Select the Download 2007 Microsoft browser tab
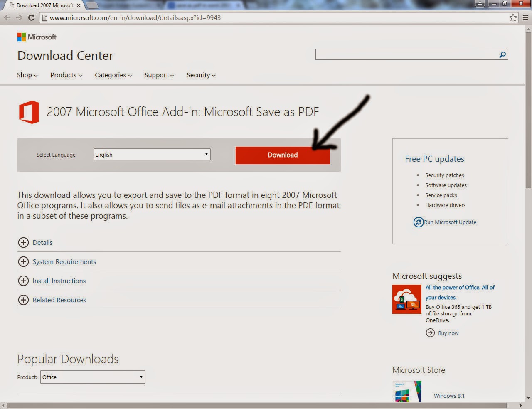 45,5
